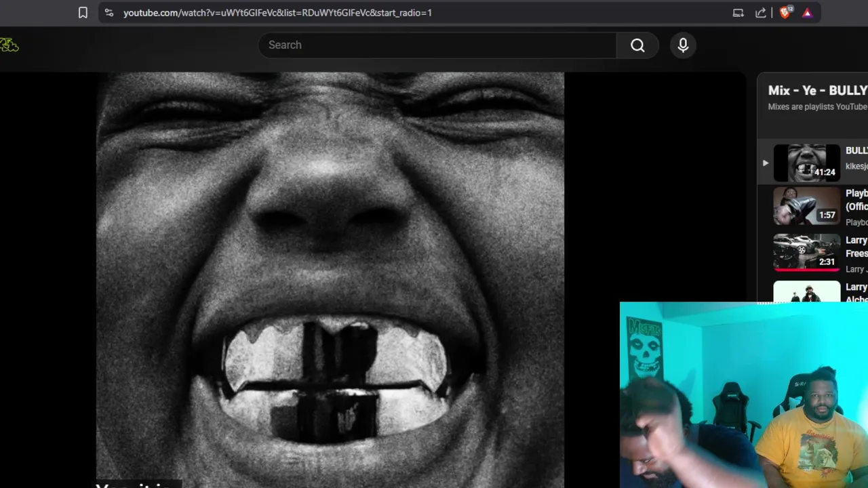
Task: Open the Brave Shields lion icon
Action: tap(786, 12)
